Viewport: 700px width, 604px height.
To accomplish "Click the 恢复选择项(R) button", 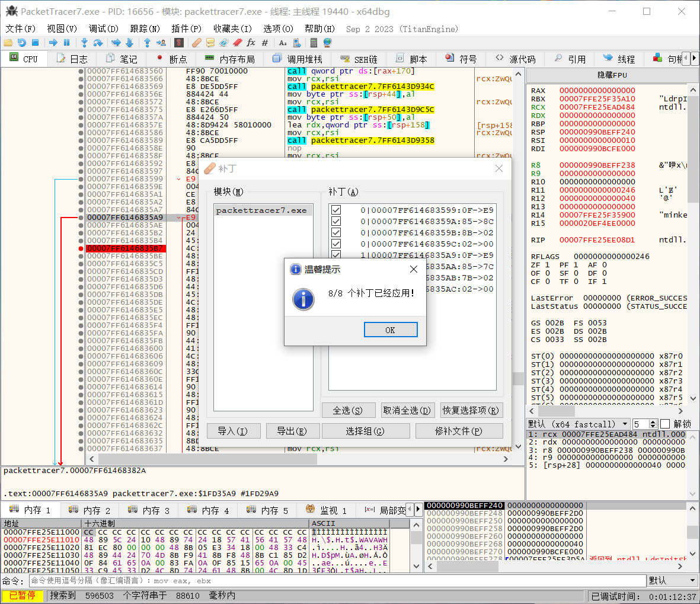I will pyautogui.click(x=471, y=410).
